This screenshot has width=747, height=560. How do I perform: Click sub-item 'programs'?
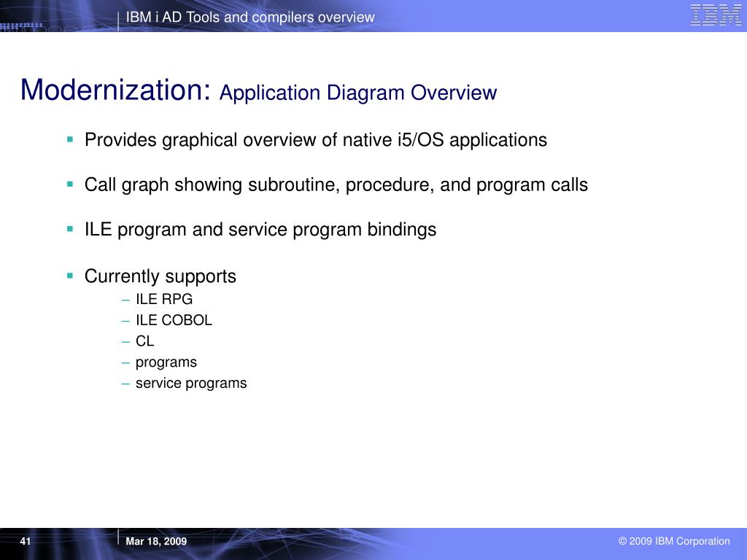click(x=166, y=362)
